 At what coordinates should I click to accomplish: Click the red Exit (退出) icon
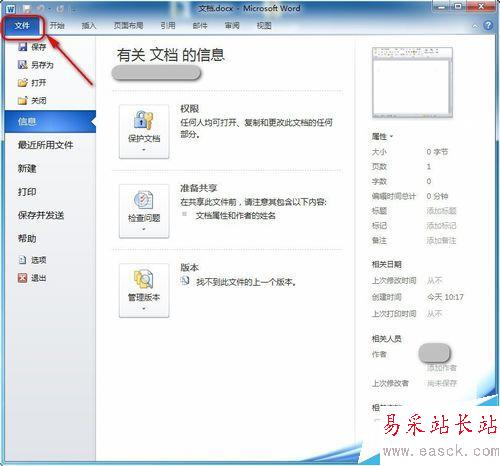point(22,278)
